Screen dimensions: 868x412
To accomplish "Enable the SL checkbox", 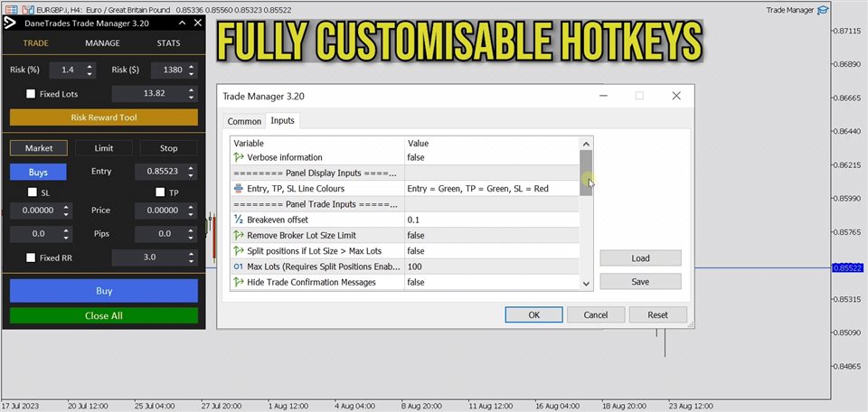I will (x=33, y=192).
